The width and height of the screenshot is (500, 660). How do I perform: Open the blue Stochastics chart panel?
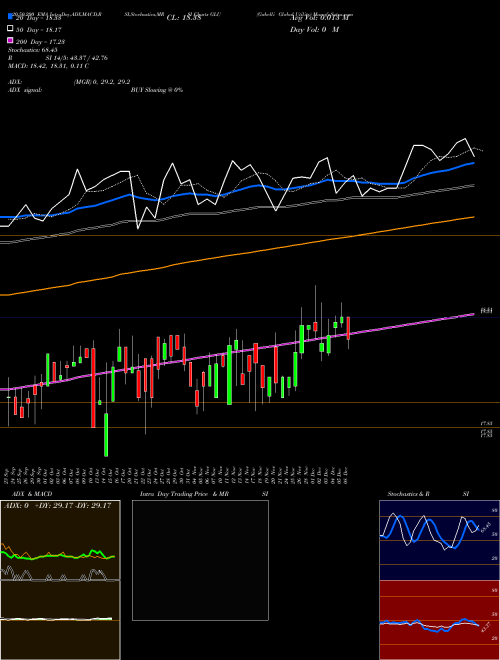[439, 540]
